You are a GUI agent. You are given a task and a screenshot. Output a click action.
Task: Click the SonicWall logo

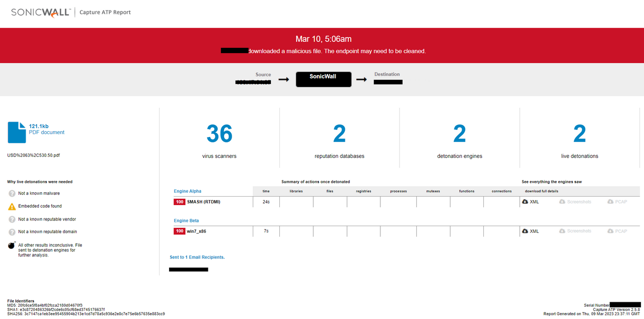click(x=41, y=12)
